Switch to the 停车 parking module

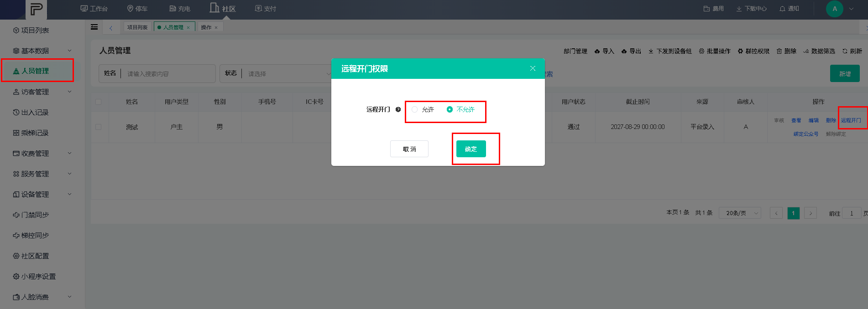(x=137, y=9)
